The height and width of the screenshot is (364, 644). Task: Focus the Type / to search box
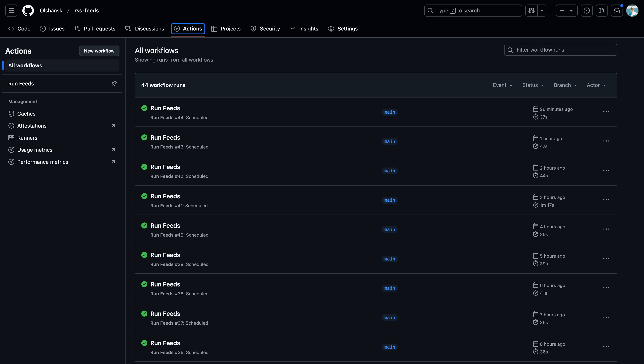pyautogui.click(x=473, y=11)
